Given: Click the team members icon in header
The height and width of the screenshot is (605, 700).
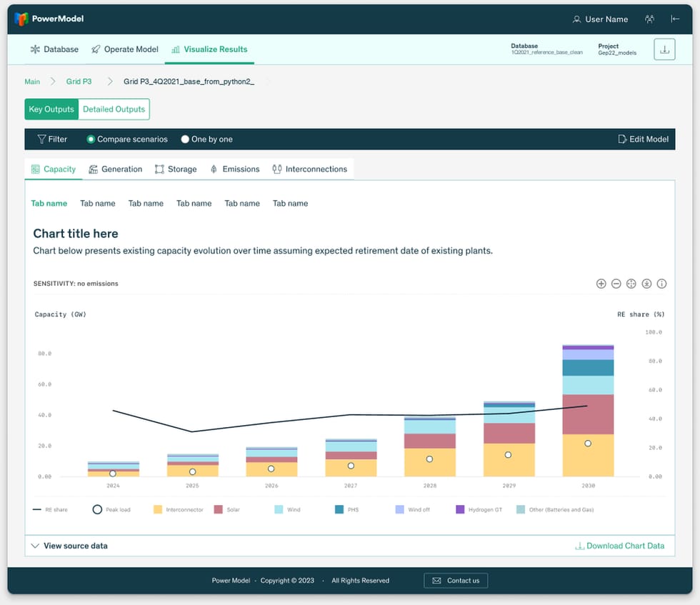Looking at the screenshot, I should pos(649,19).
